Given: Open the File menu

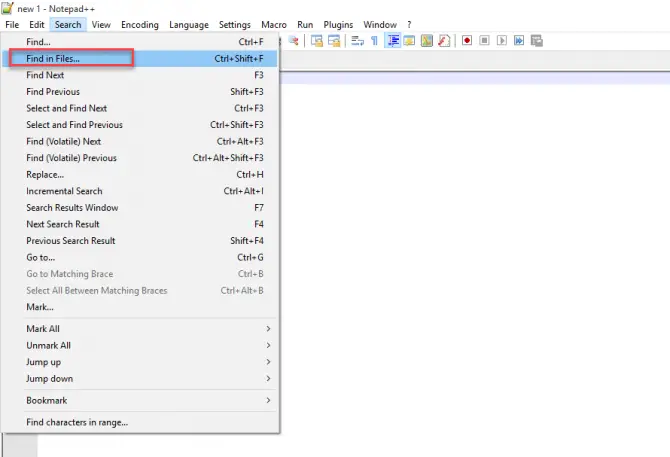Looking at the screenshot, I should point(12,25).
